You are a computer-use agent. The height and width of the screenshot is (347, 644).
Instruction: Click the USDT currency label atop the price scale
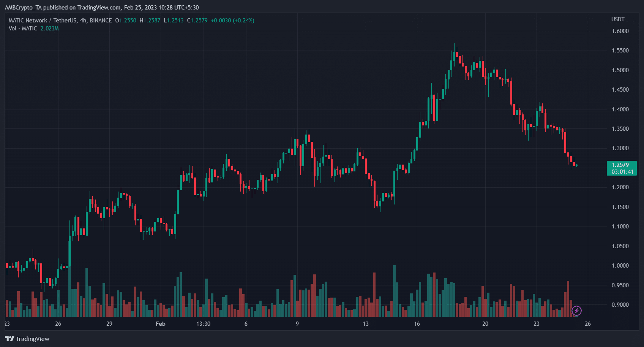click(x=618, y=19)
